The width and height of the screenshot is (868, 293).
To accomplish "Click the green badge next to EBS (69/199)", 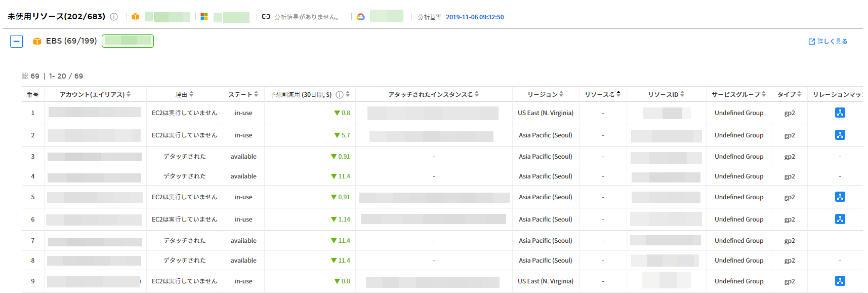I will (x=128, y=41).
